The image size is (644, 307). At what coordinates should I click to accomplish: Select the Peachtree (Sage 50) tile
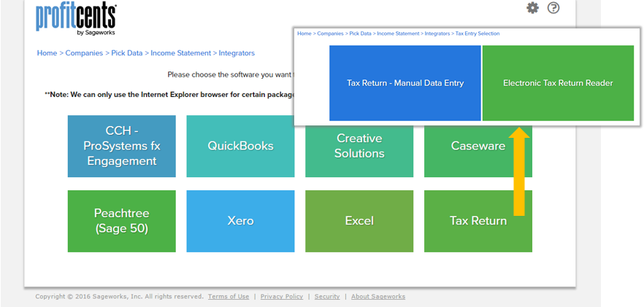tap(121, 221)
